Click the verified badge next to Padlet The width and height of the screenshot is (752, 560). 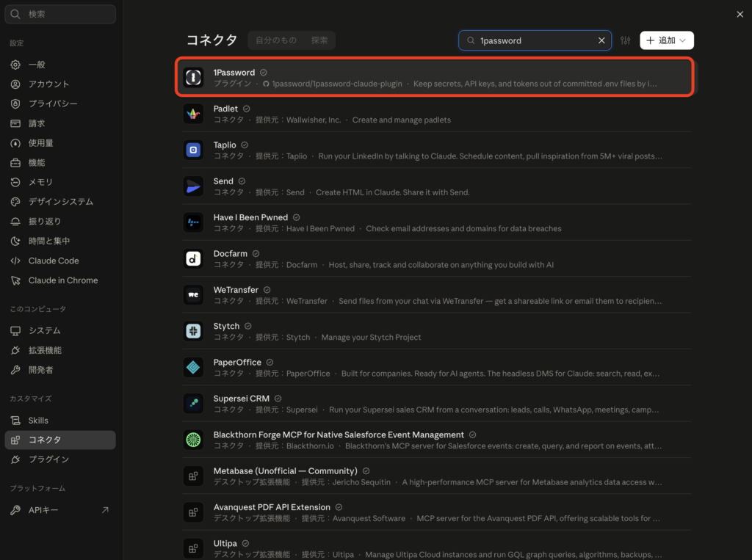click(247, 109)
